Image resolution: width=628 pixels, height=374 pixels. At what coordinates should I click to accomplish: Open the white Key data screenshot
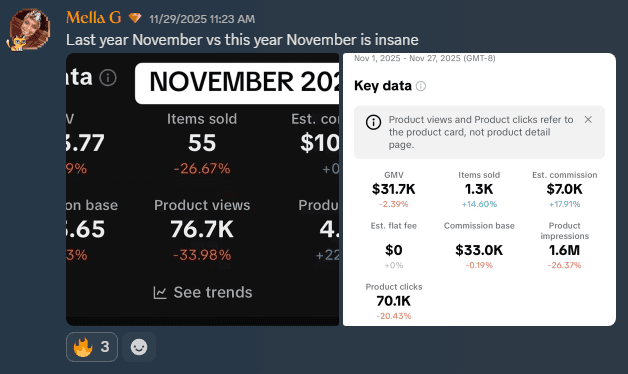[479, 189]
